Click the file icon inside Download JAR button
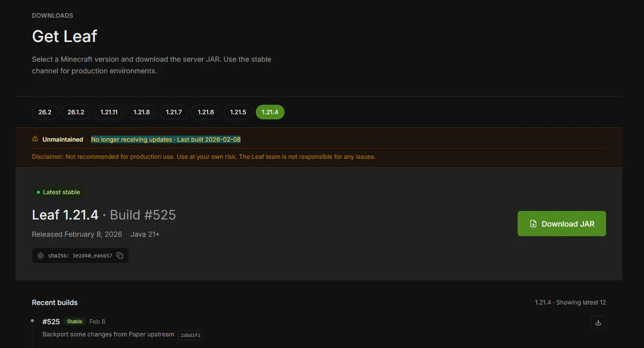This screenshot has height=348, width=644. [x=533, y=224]
